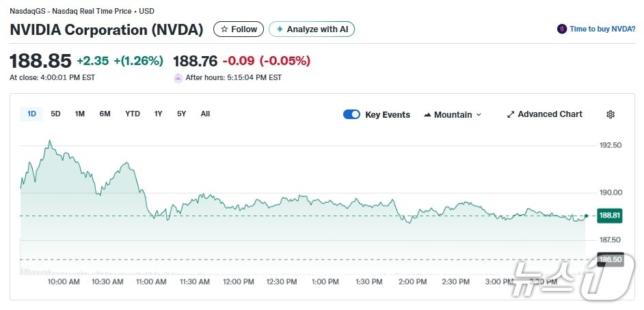This screenshot has width=644, height=310.
Task: Click the Analyze with AI sparkle icon
Action: pyautogui.click(x=279, y=29)
